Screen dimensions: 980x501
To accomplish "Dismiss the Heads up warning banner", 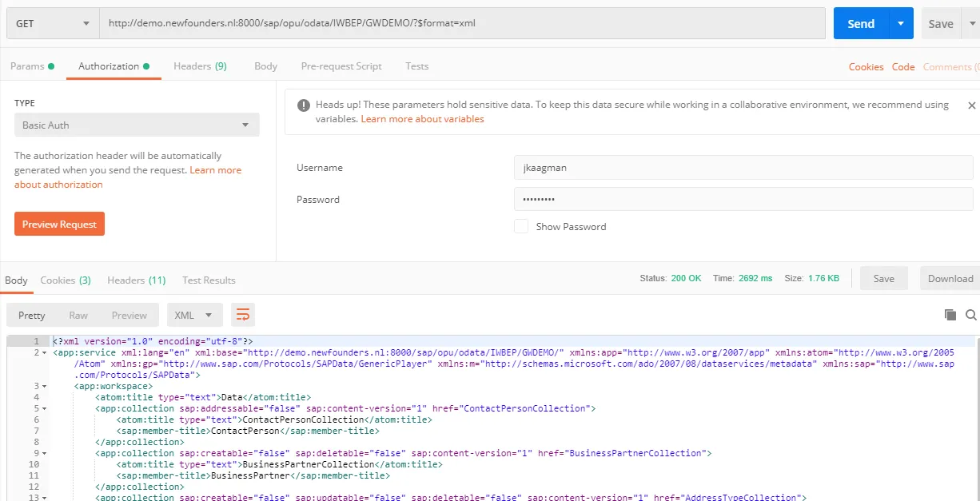I will 971,105.
